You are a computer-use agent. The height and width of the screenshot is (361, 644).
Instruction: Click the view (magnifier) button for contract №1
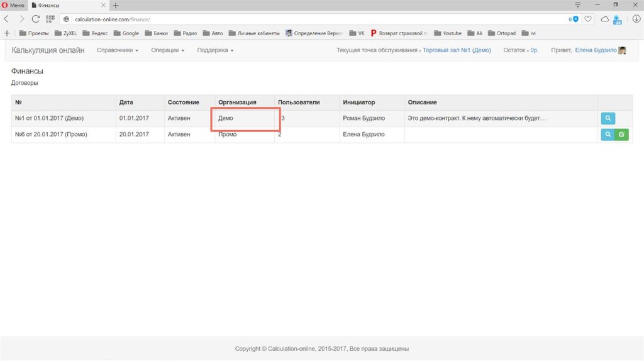[x=608, y=118]
